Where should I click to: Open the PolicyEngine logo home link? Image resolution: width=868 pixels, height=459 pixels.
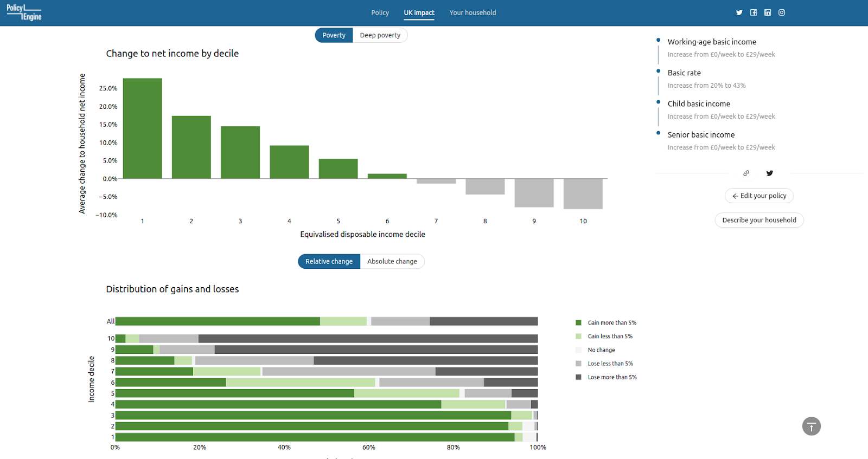click(x=24, y=12)
